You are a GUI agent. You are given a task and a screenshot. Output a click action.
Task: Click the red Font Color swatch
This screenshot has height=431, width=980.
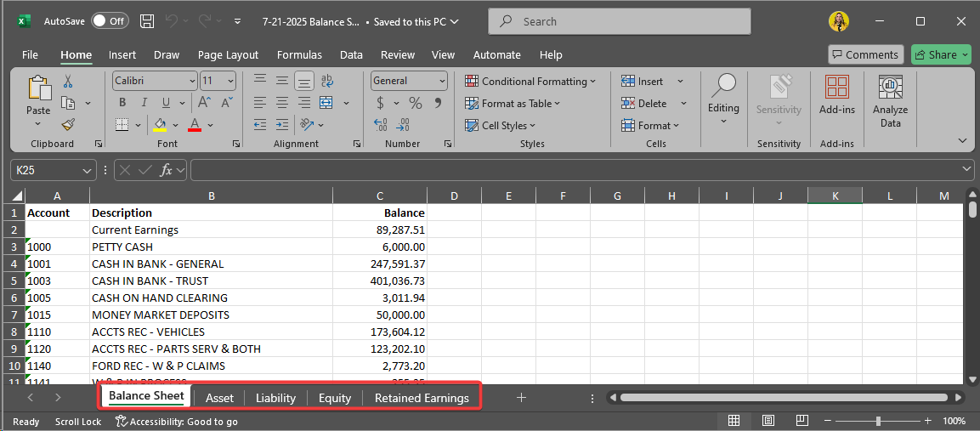click(194, 125)
